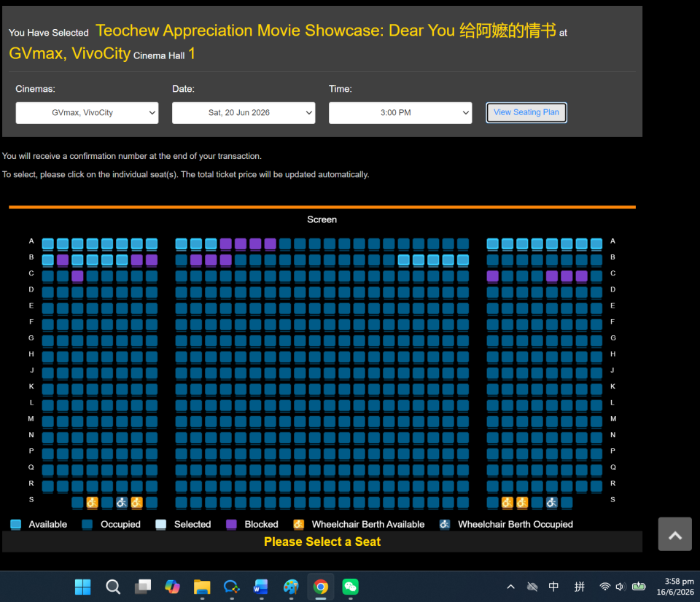Click the last blocked purple seat in row A center
The height and width of the screenshot is (602, 700).
click(270, 243)
